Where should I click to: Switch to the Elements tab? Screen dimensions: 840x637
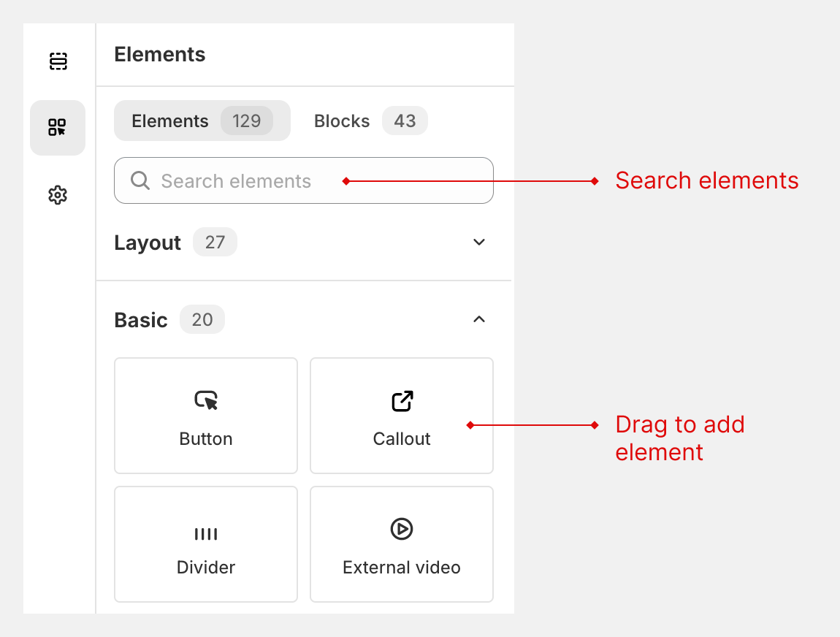(170, 121)
